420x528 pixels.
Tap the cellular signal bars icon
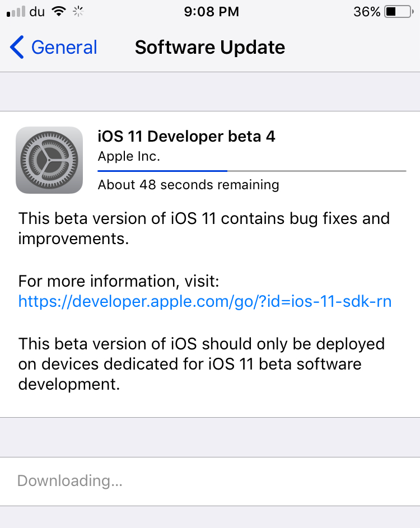tap(16, 11)
